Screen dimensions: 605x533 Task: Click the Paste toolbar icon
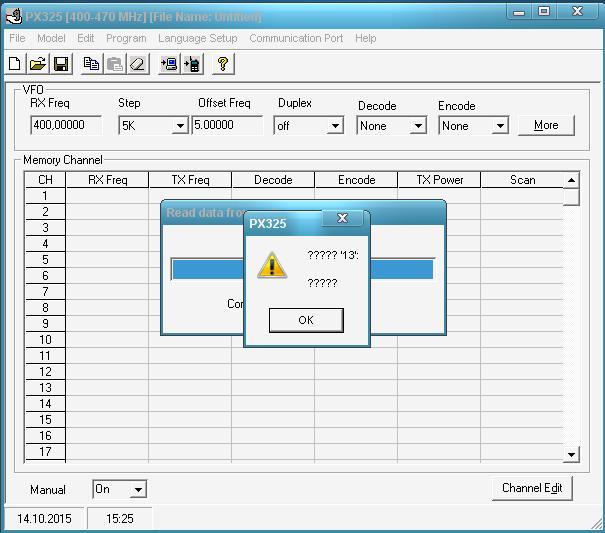pyautogui.click(x=115, y=64)
